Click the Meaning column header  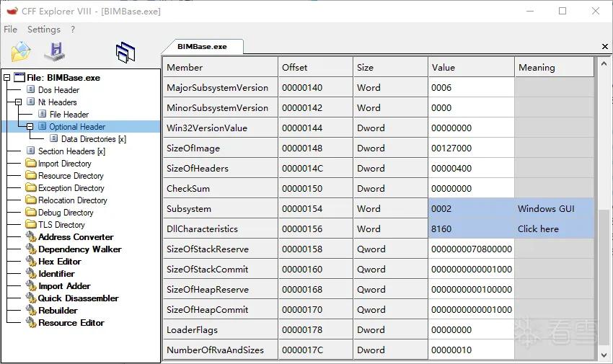click(x=555, y=67)
